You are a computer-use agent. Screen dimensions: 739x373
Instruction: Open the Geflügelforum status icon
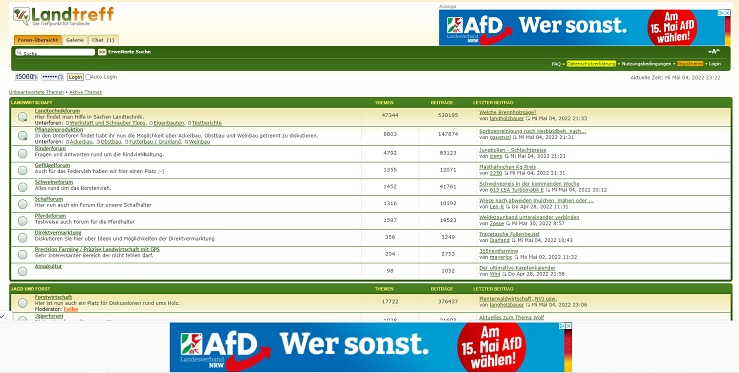(x=23, y=170)
